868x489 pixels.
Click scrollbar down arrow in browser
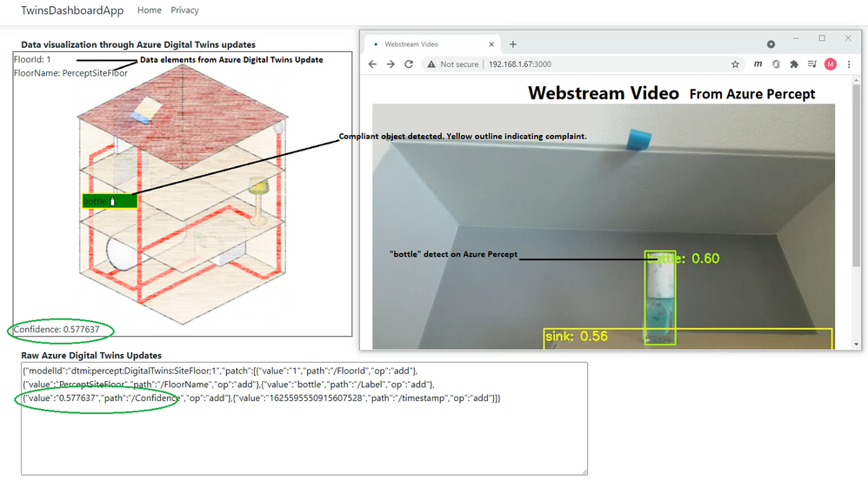857,345
